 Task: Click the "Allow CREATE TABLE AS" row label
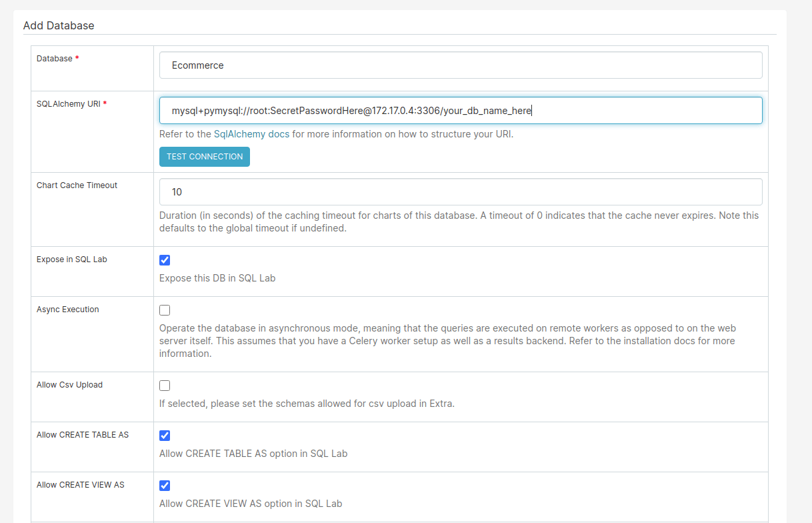(83, 435)
